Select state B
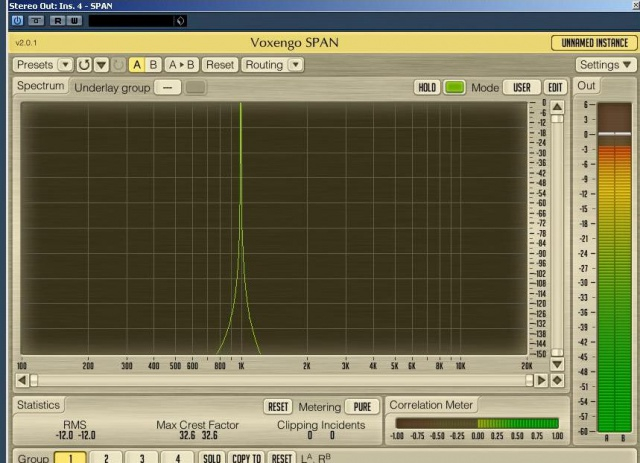The height and width of the screenshot is (463, 640). (x=153, y=65)
